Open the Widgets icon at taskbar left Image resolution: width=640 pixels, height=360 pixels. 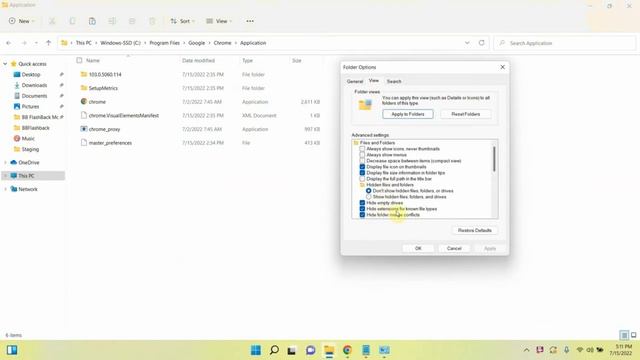[12, 350]
